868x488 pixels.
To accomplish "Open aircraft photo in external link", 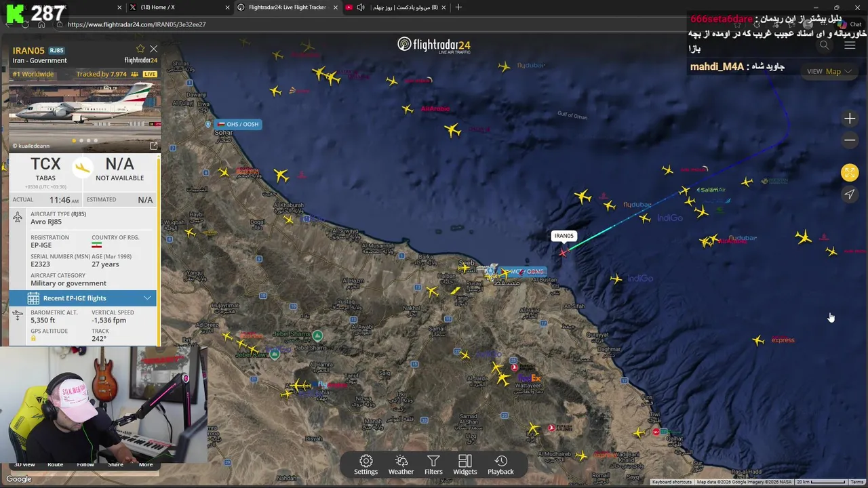I will [x=153, y=146].
